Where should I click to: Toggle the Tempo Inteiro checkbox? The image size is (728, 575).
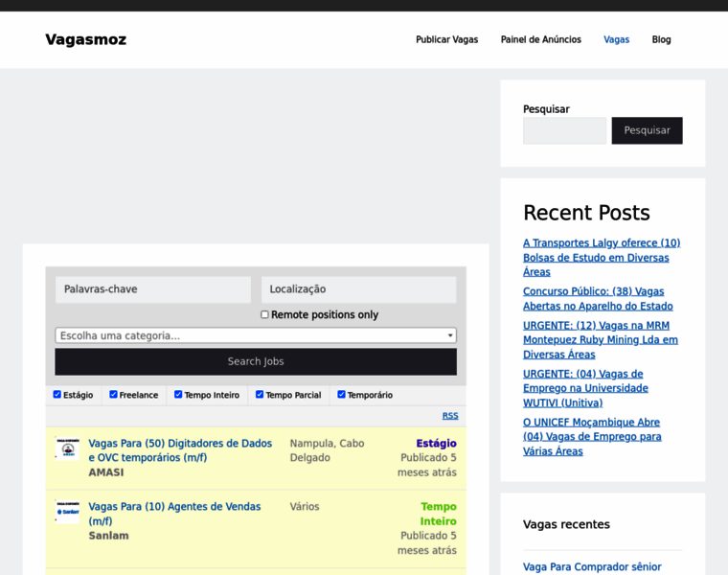[x=178, y=395]
